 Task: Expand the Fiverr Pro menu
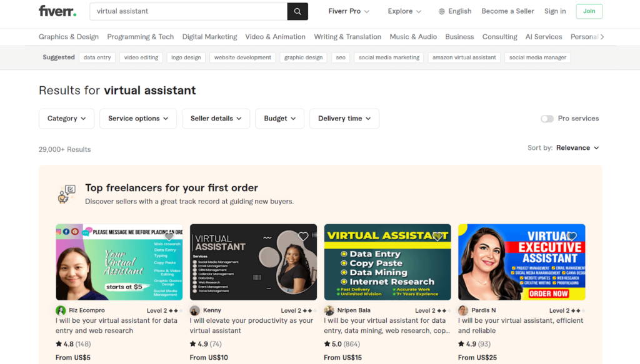(x=349, y=11)
